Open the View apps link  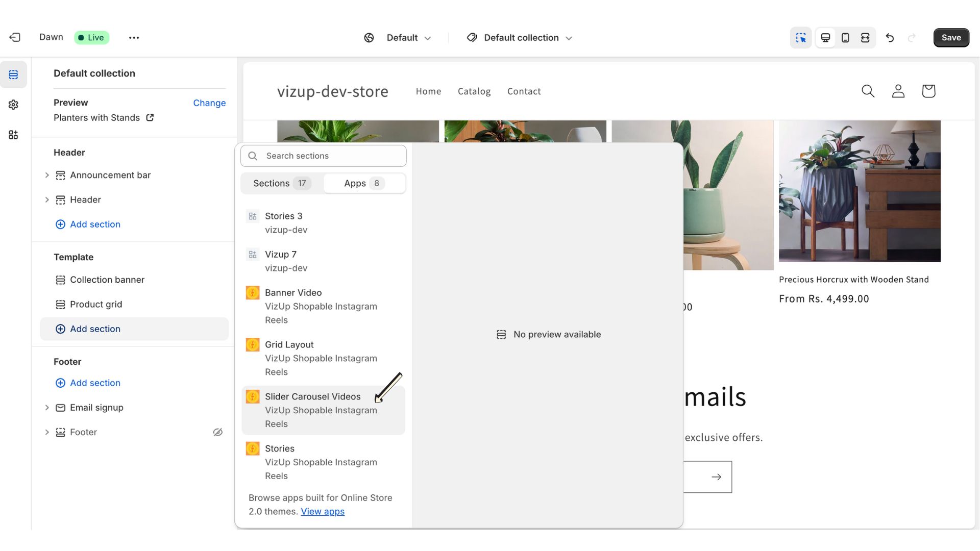323,512
